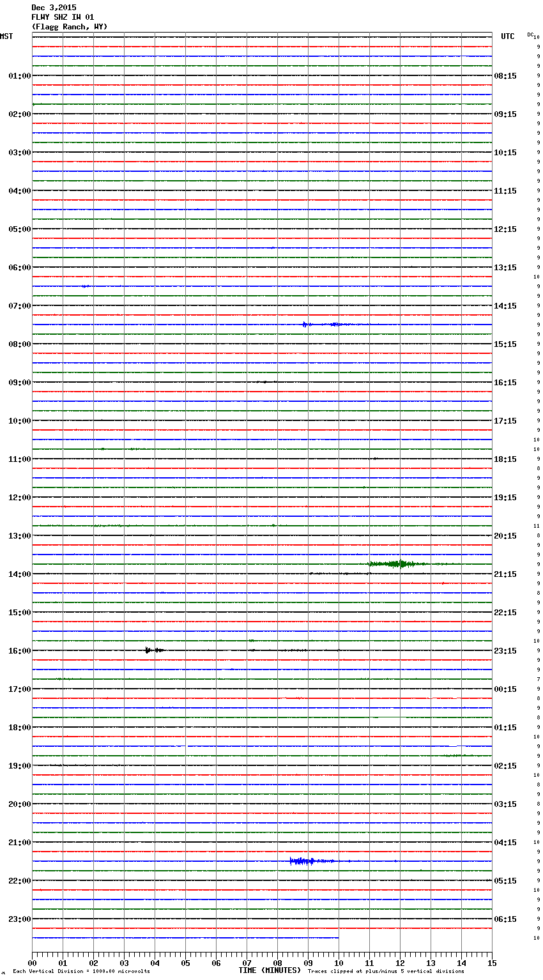Image resolution: width=543 pixels, height=980 pixels.
Task: Click the 10:15 UTC label
Action: [505, 153]
